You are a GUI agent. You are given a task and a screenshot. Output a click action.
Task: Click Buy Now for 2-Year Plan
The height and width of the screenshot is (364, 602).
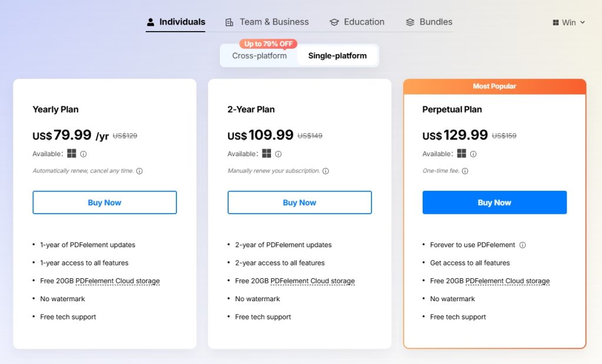(299, 203)
